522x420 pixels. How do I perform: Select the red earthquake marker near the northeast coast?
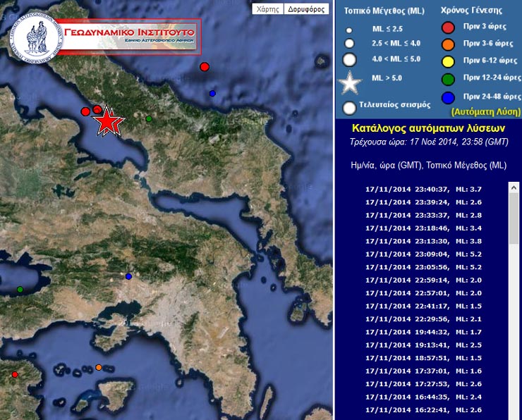tap(205, 67)
